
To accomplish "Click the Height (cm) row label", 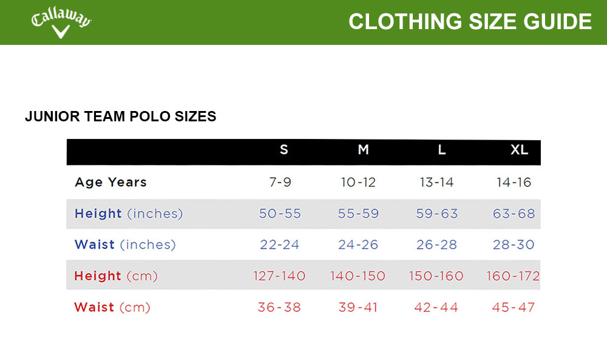I will [x=115, y=276].
